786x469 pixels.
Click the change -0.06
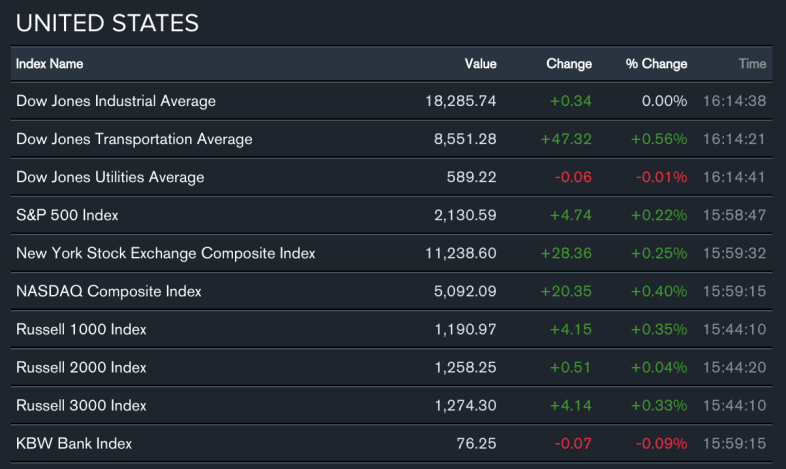pyautogui.click(x=573, y=177)
